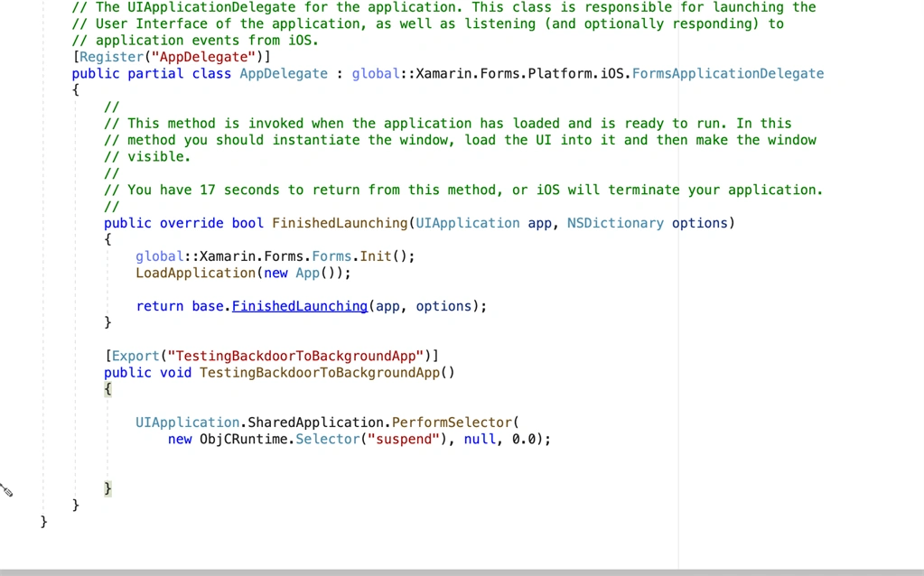Click the PerformSelector method call
Screen dimensions: 924x576
pyautogui.click(x=452, y=423)
